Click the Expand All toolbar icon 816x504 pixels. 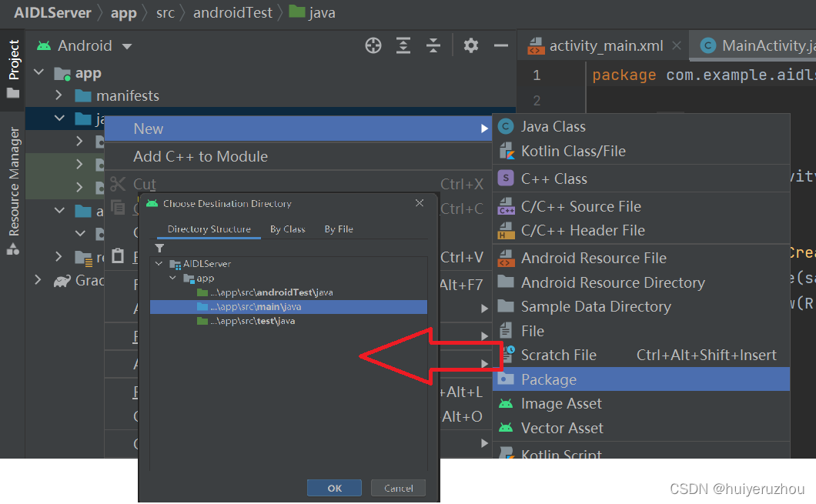point(403,45)
